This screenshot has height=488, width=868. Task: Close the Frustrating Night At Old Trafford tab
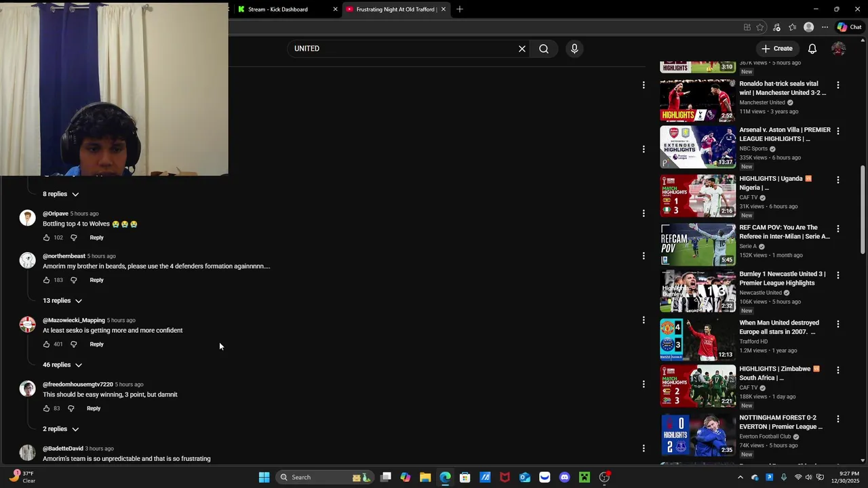[443, 9]
